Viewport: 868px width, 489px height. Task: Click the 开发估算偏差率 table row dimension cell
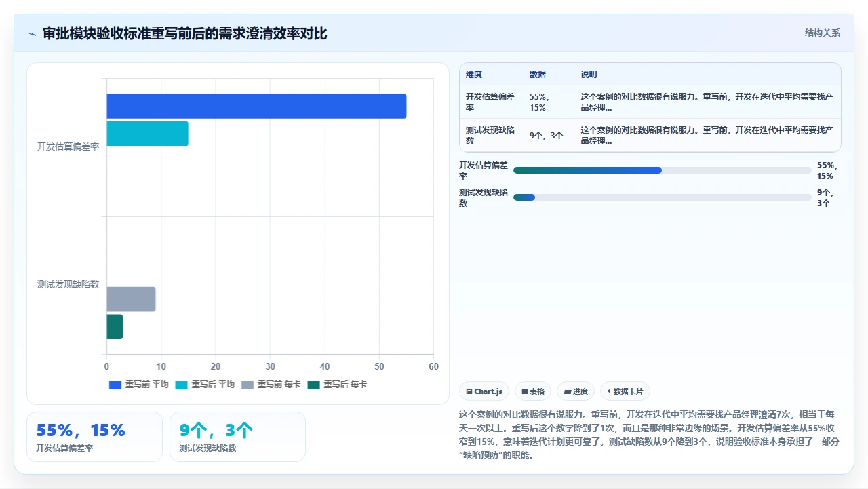pyautogui.click(x=491, y=102)
